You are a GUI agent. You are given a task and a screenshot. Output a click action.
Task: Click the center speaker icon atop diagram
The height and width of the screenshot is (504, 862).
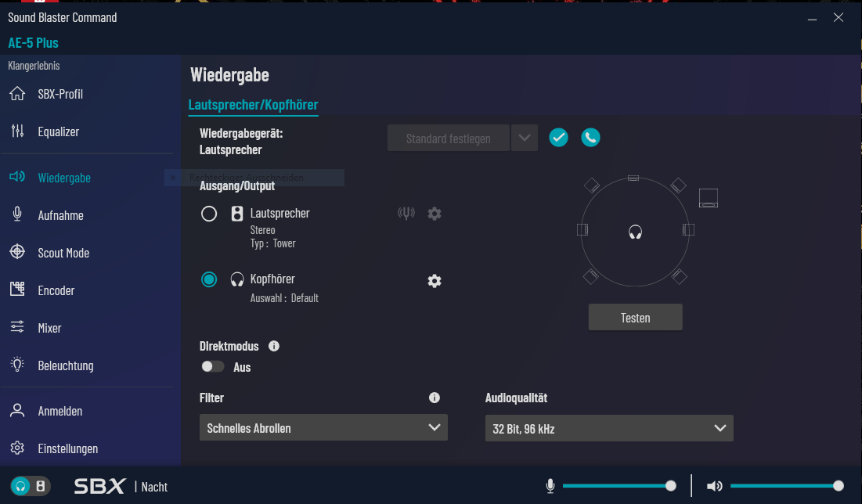633,178
